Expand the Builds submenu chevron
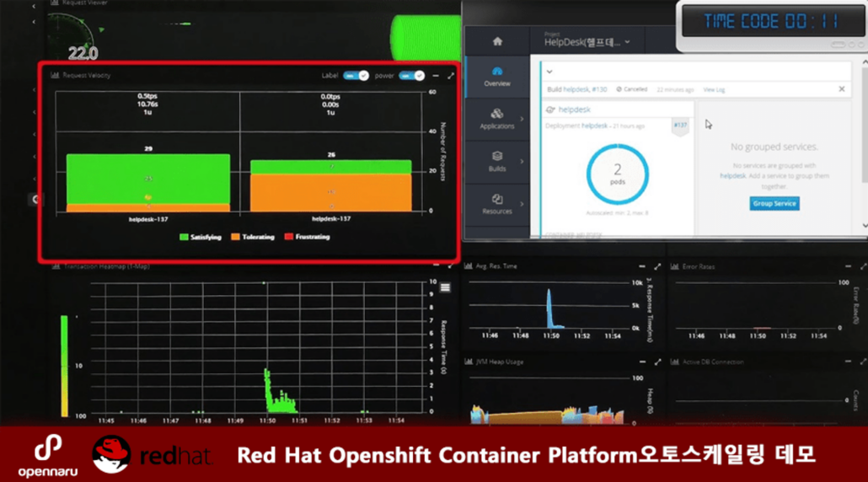 522,162
